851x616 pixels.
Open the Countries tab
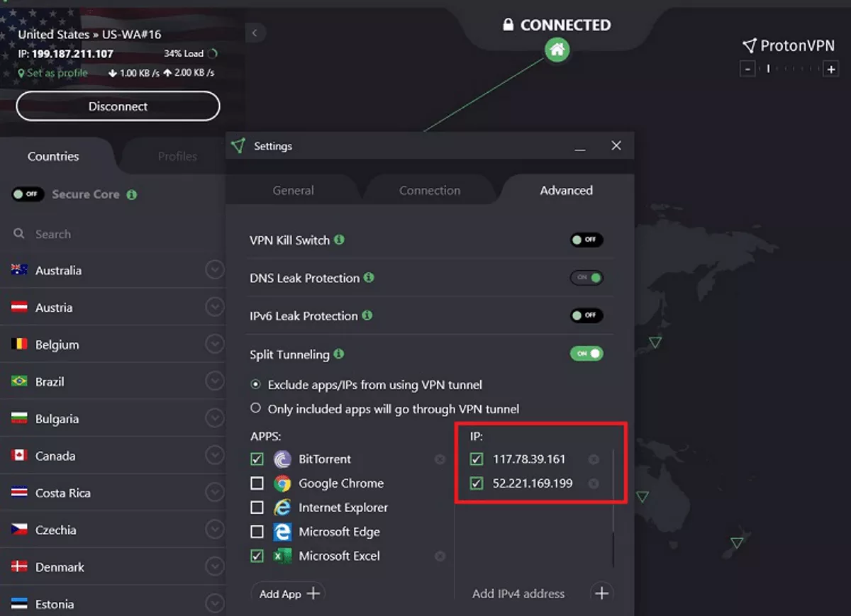[x=53, y=156]
